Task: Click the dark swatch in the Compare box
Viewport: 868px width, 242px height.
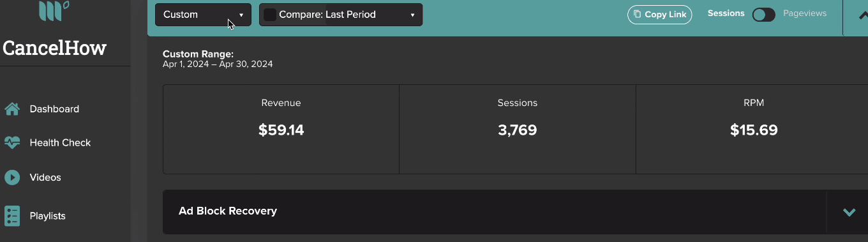Action: 270,15
